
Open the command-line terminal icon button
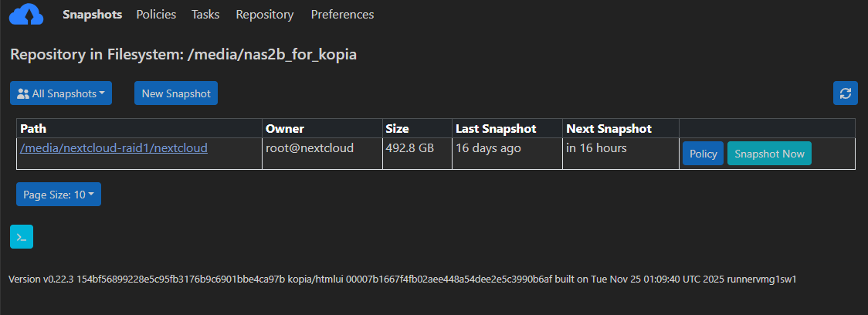click(22, 237)
